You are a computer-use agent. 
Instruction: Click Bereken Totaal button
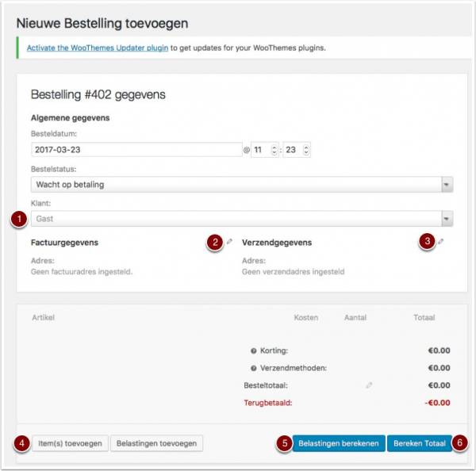pos(420,443)
